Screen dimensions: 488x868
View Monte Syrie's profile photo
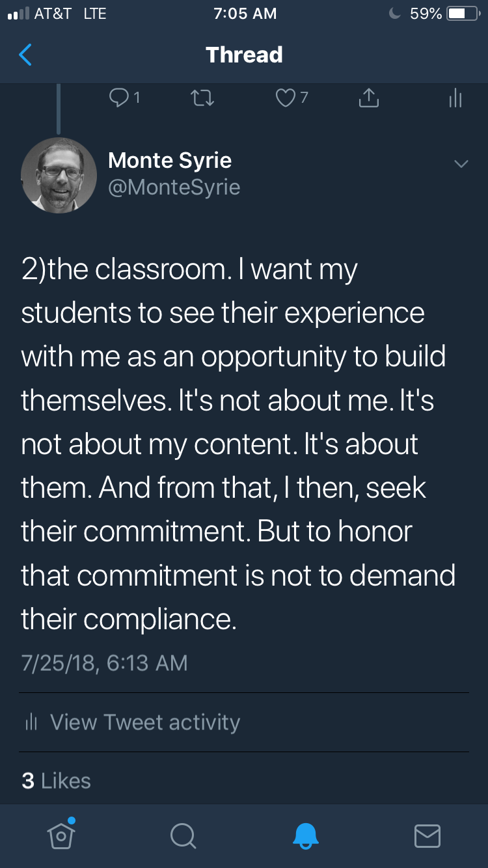pyautogui.click(x=59, y=174)
